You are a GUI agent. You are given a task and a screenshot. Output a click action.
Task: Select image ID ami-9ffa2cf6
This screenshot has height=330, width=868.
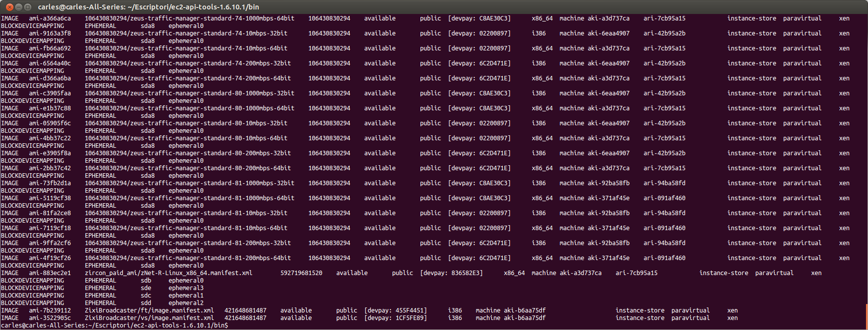coord(50,243)
